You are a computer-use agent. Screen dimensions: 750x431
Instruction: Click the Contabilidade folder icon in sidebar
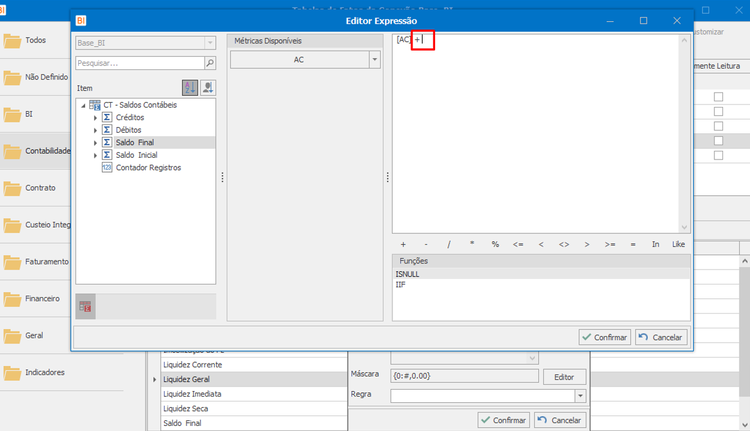coord(12,151)
